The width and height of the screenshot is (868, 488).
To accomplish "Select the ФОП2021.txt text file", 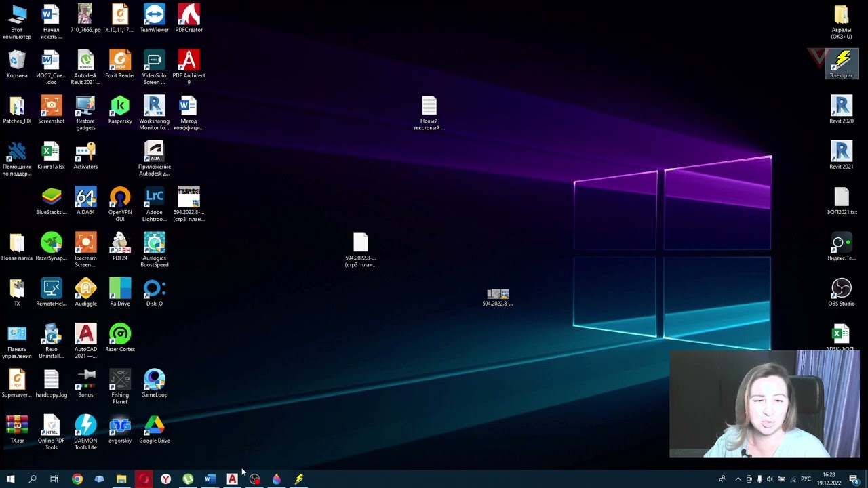I will pos(841,201).
